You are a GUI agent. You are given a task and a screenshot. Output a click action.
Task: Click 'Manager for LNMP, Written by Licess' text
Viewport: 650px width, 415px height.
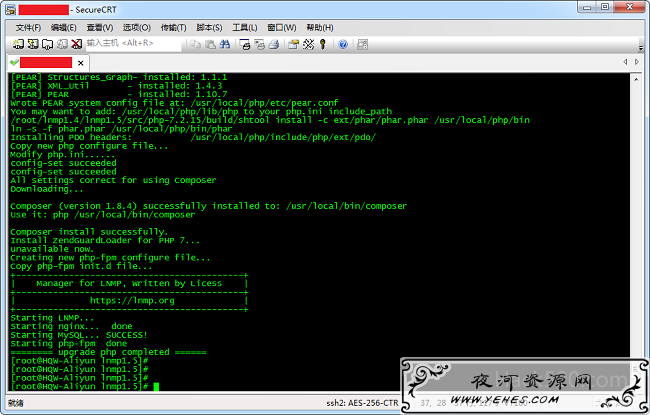(129, 284)
